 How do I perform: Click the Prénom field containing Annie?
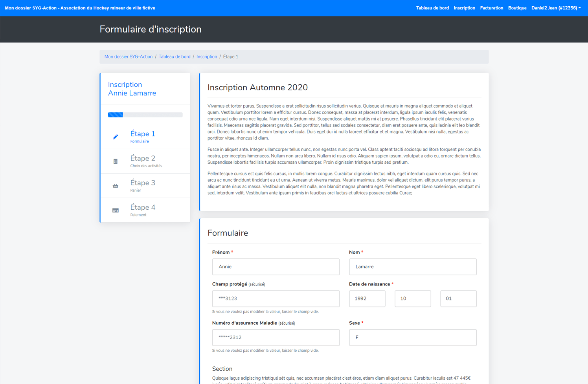pyautogui.click(x=276, y=267)
